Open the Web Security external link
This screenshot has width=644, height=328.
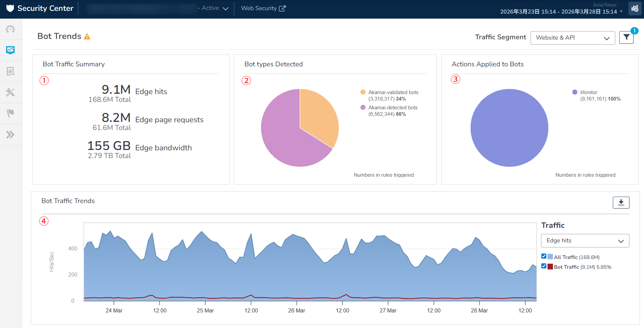263,8
